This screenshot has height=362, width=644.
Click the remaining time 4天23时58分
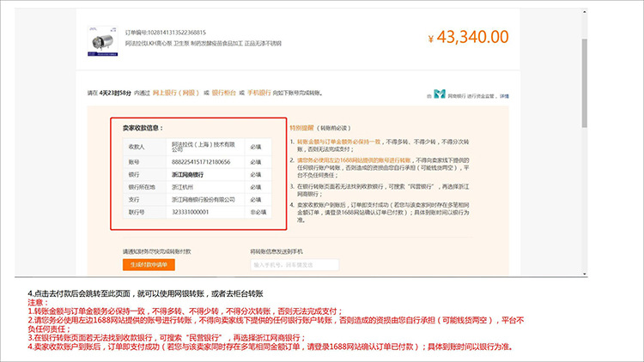[x=115, y=94]
